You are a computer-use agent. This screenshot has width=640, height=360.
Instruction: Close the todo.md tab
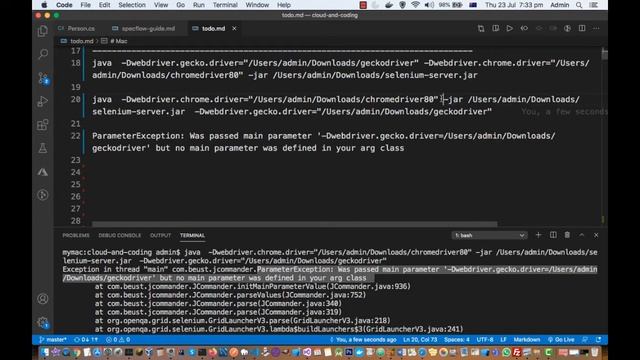coord(234,29)
